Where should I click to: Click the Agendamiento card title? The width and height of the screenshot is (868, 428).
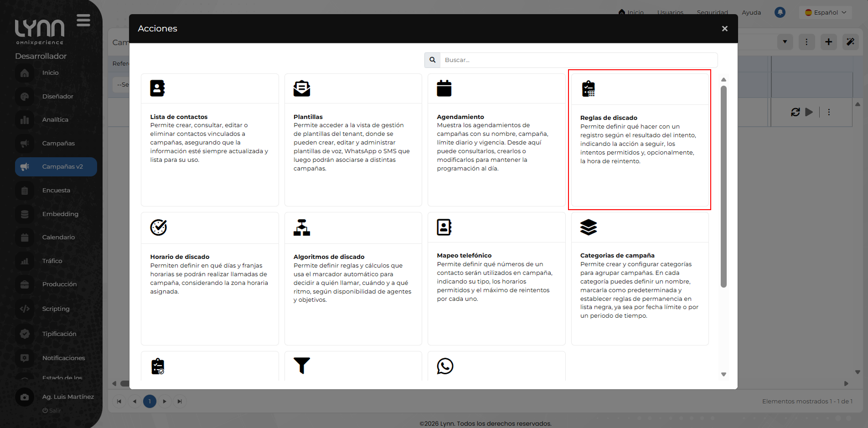pos(460,117)
